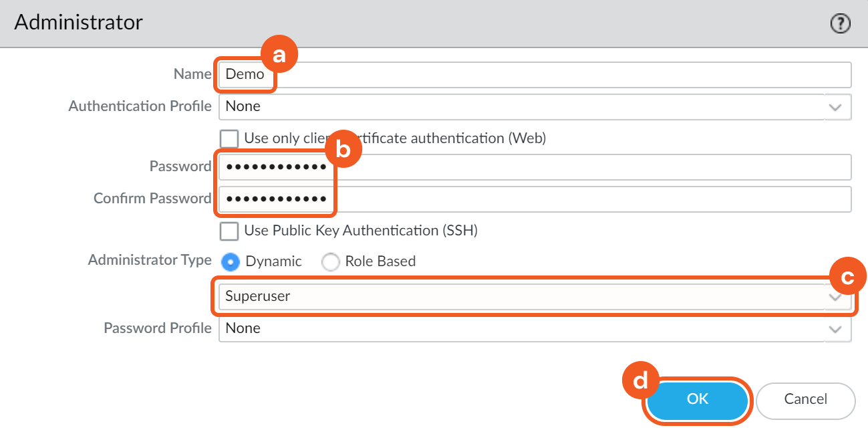Open the Password Profile dropdown
The width and height of the screenshot is (868, 440).
pyautogui.click(x=521, y=328)
